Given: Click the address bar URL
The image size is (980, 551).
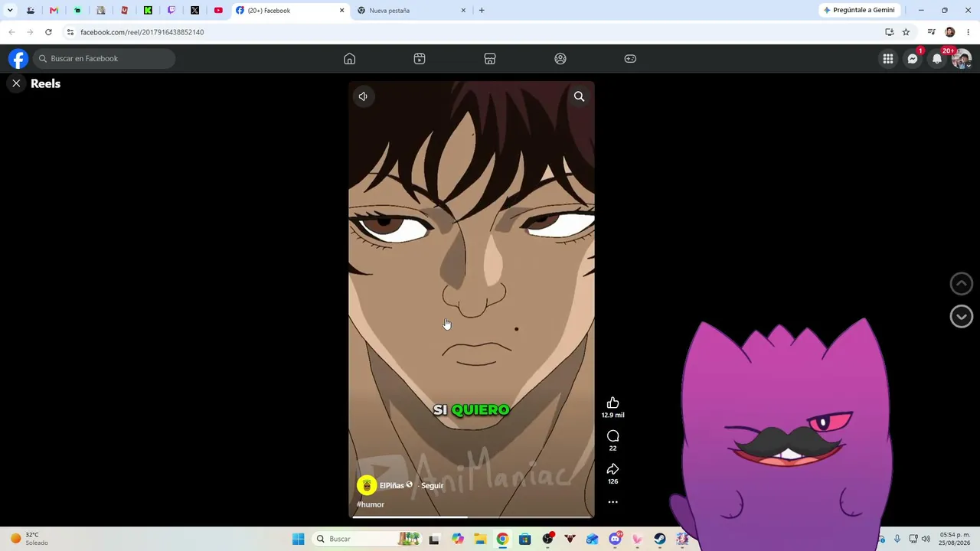Looking at the screenshot, I should pyautogui.click(x=142, y=32).
